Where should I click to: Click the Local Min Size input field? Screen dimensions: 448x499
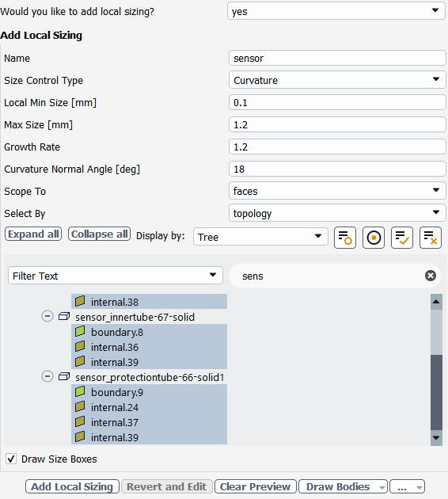(x=337, y=102)
